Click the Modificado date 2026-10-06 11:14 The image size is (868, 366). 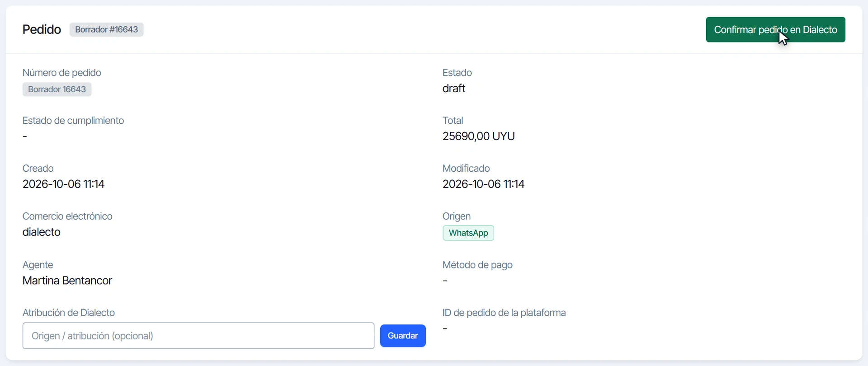pyautogui.click(x=484, y=184)
